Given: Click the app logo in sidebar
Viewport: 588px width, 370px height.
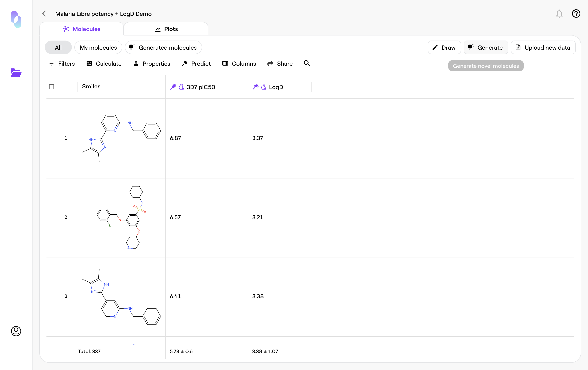Looking at the screenshot, I should 16,19.
